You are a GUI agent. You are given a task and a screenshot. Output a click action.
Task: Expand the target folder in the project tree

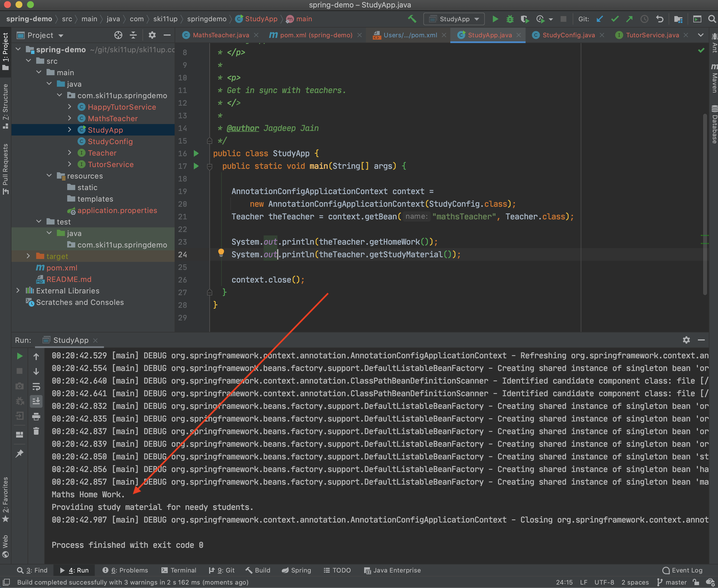coord(28,256)
